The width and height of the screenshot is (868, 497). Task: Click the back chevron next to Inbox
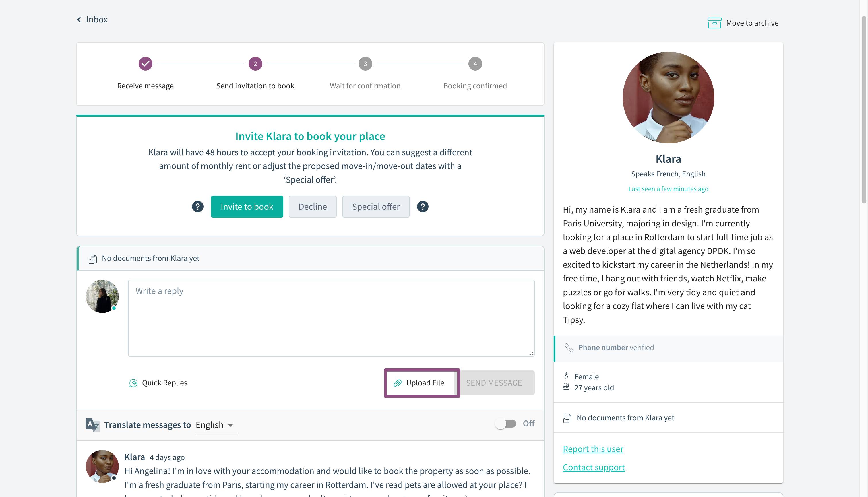coord(79,20)
